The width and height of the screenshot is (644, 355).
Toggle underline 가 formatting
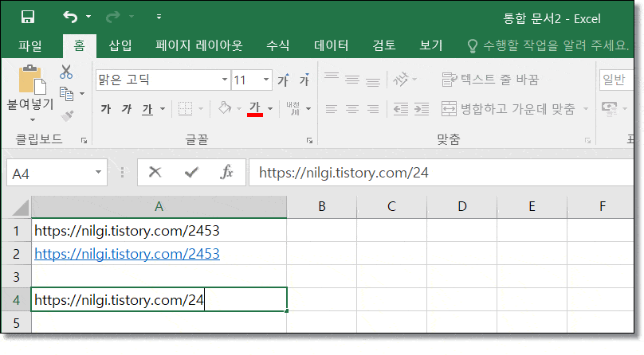[x=147, y=109]
